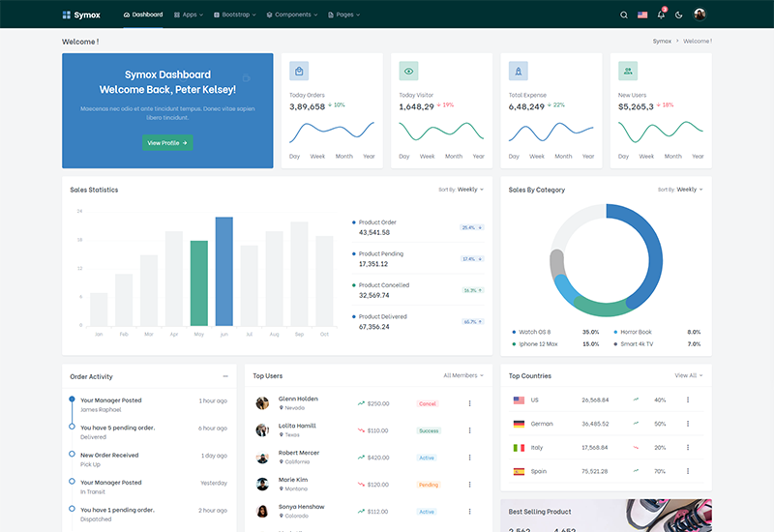
Task: Click the Today Orders shopping bag icon
Action: click(299, 71)
